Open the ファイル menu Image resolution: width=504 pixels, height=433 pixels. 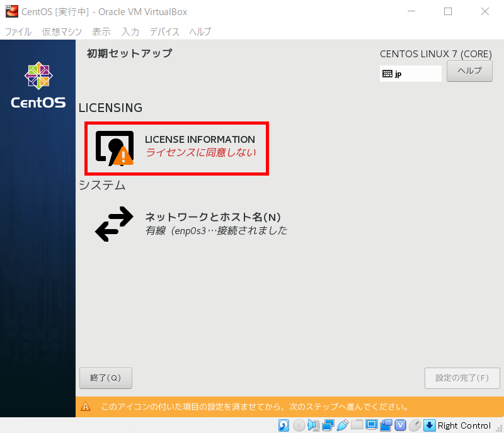point(18,32)
